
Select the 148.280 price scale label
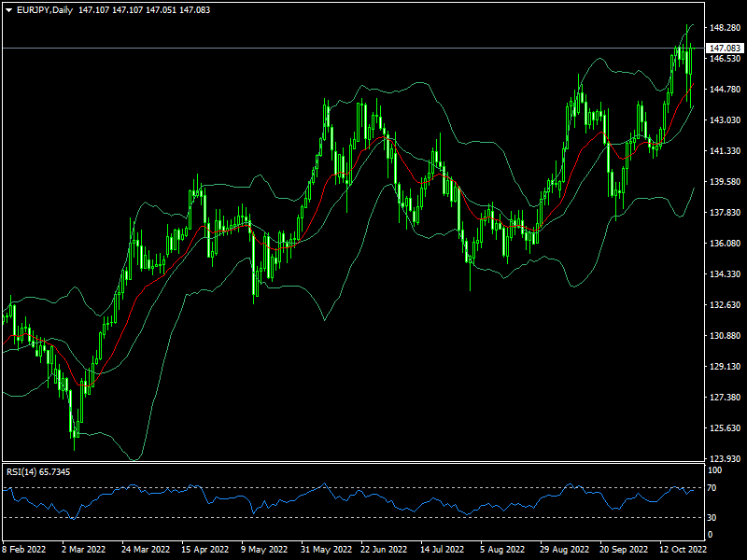coord(726,28)
